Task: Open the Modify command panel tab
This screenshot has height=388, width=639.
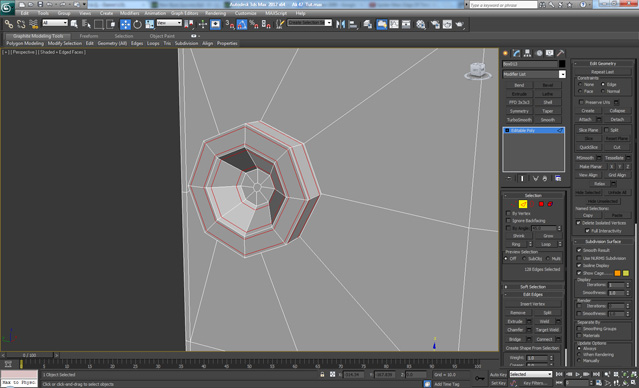Action: click(x=517, y=53)
